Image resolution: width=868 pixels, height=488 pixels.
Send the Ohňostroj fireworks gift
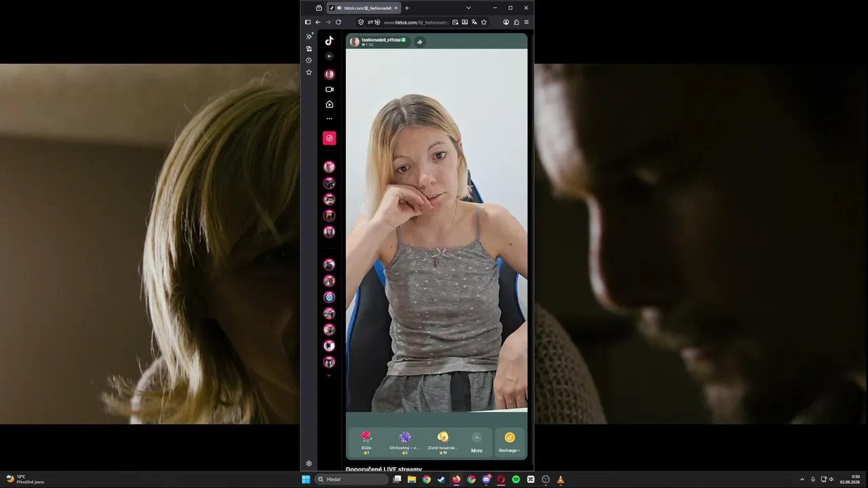(404, 441)
